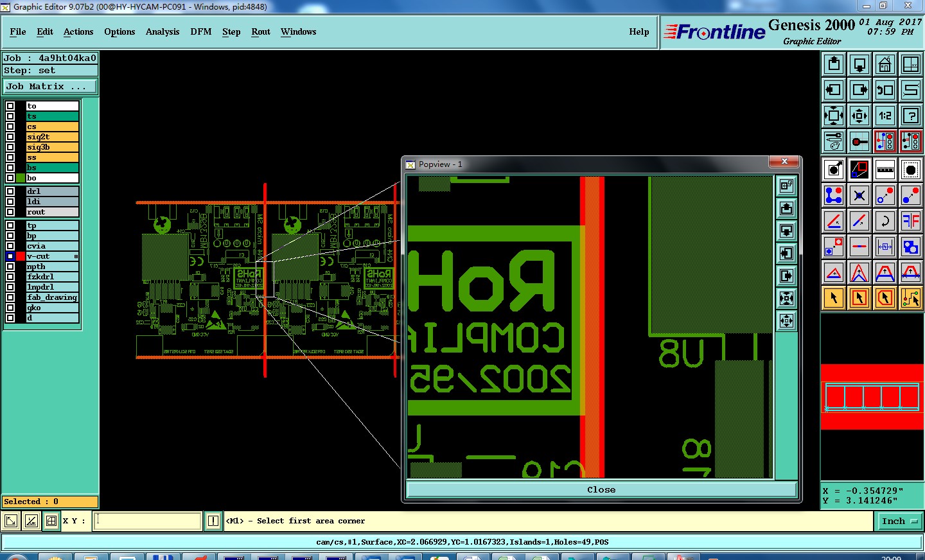Viewport: 925px width, 560px height.
Task: Toggle visibility checkbox of layer ts
Action: click(x=10, y=116)
